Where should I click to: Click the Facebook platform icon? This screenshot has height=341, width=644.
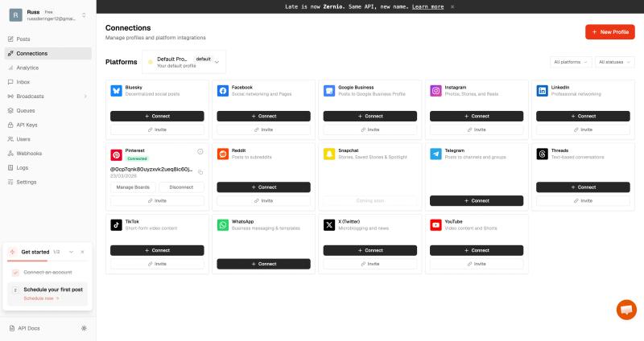[x=223, y=91]
